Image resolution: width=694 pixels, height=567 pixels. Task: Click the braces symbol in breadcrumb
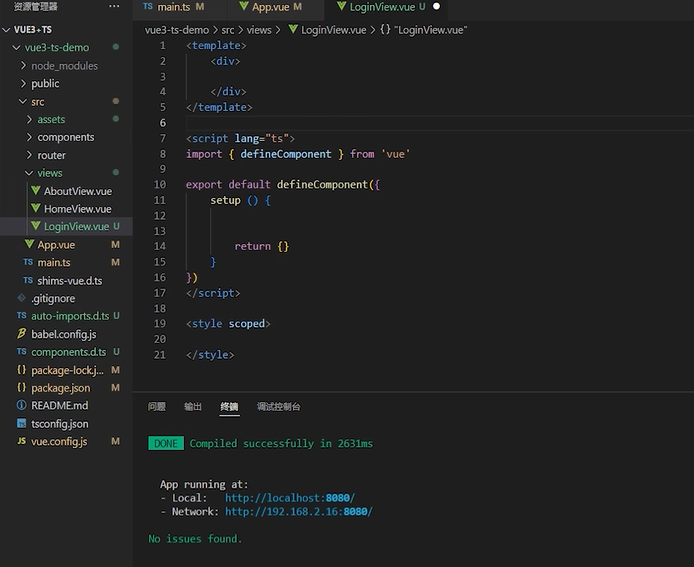point(385,29)
